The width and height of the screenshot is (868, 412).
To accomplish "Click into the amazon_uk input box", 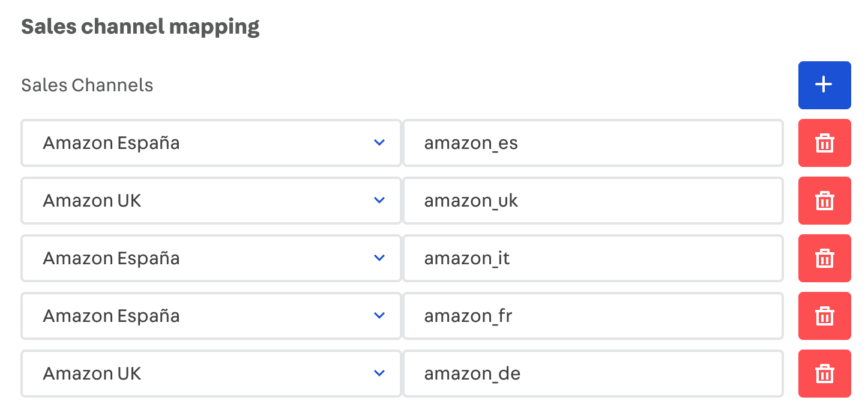I will [592, 201].
